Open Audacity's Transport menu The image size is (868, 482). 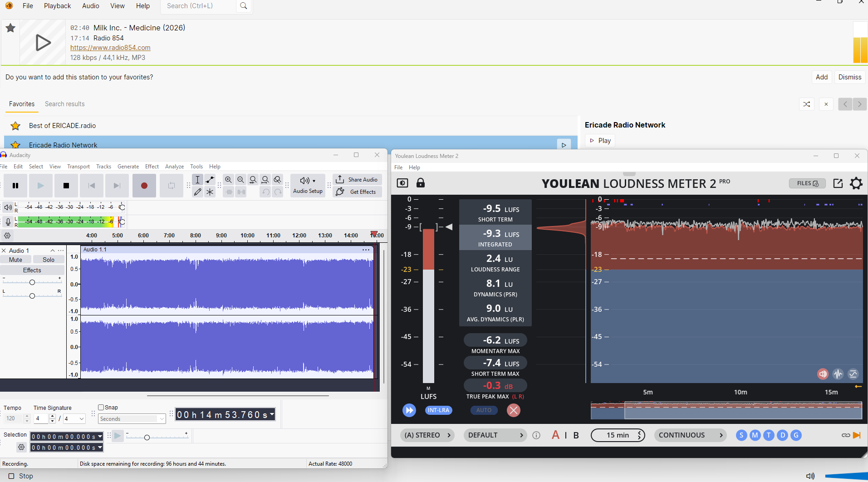coord(78,167)
